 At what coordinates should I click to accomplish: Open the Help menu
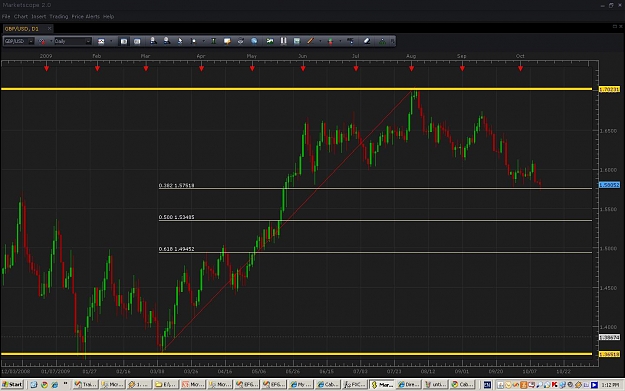(108, 16)
